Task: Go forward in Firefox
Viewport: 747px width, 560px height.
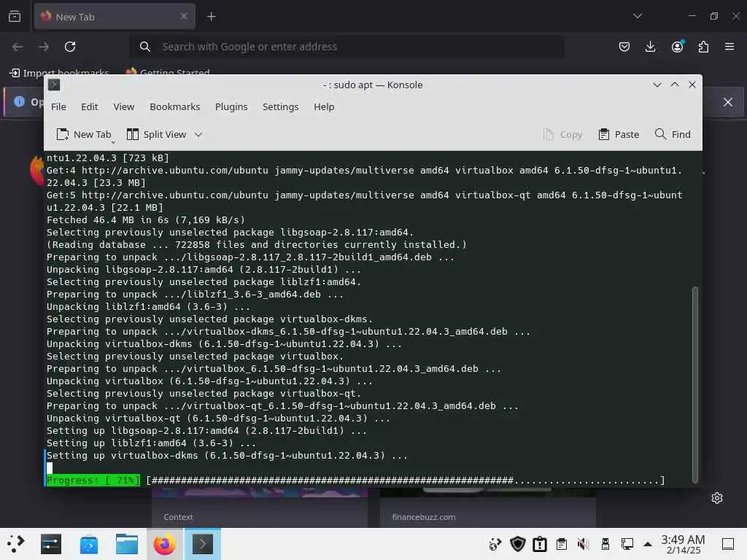Action: coord(44,47)
